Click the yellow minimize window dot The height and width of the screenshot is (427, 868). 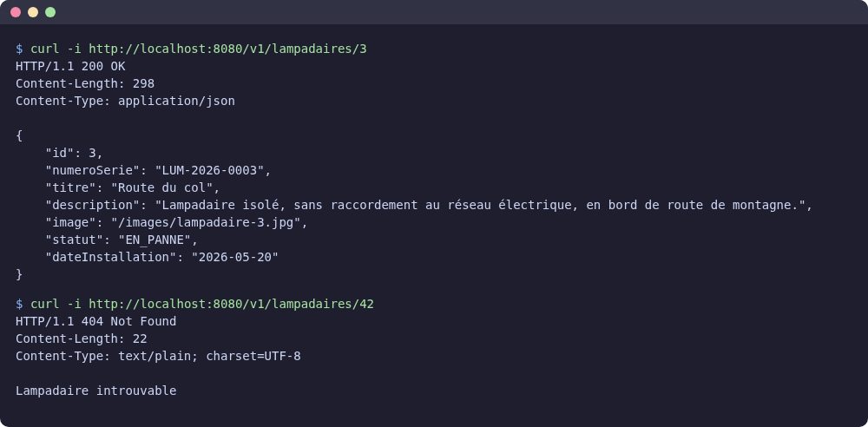(33, 12)
